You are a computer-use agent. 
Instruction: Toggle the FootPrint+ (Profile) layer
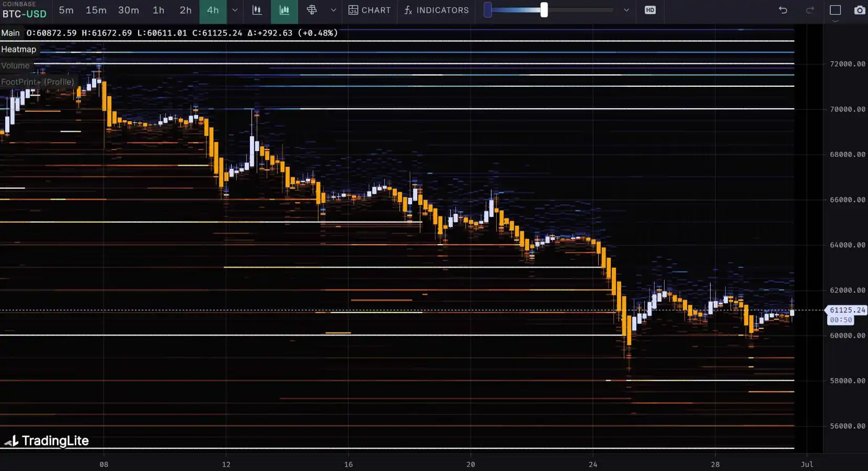tap(37, 82)
